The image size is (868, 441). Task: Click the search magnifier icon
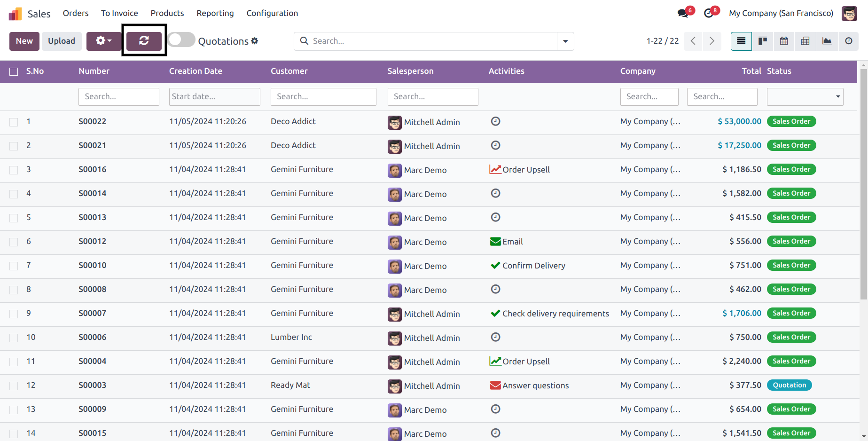pyautogui.click(x=304, y=41)
